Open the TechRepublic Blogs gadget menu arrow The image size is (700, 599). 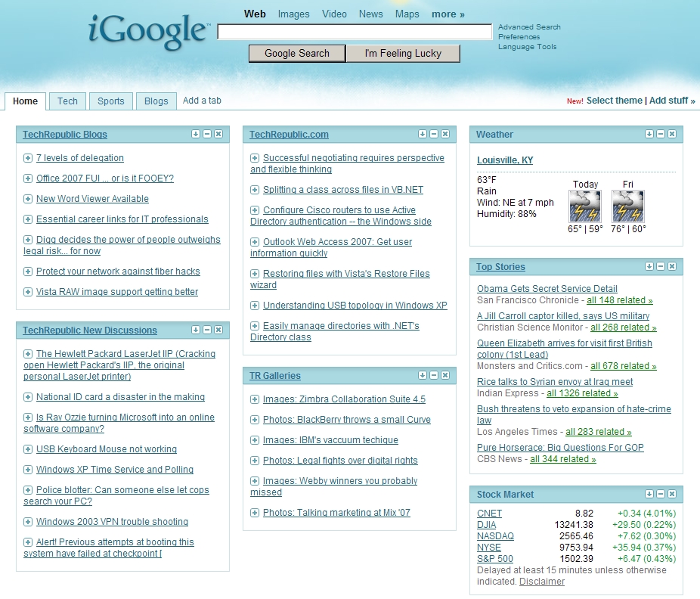(196, 134)
